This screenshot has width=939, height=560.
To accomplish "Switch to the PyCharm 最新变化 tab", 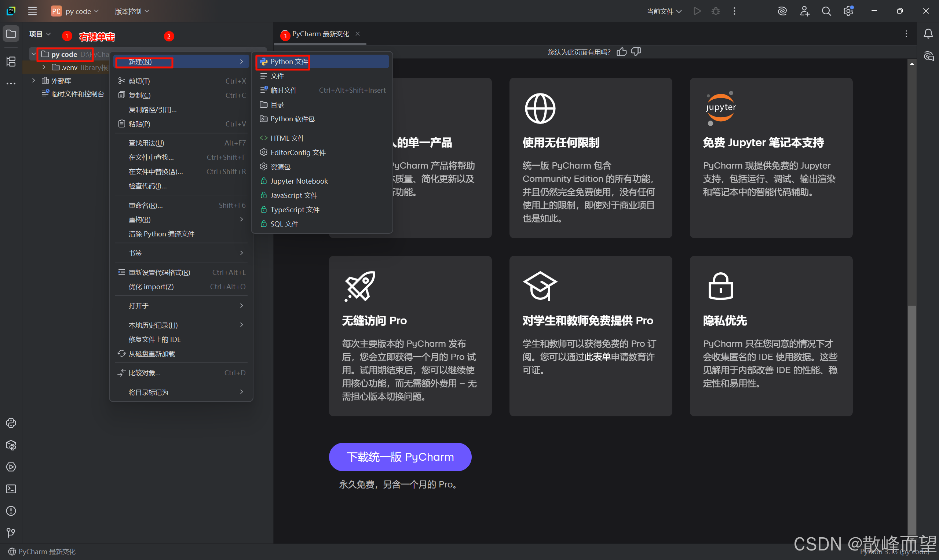I will coord(321,34).
